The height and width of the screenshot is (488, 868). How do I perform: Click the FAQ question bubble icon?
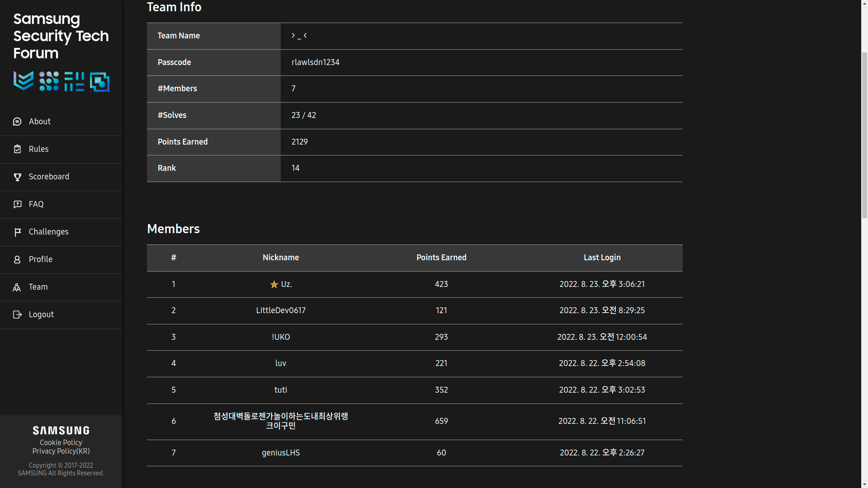point(17,204)
